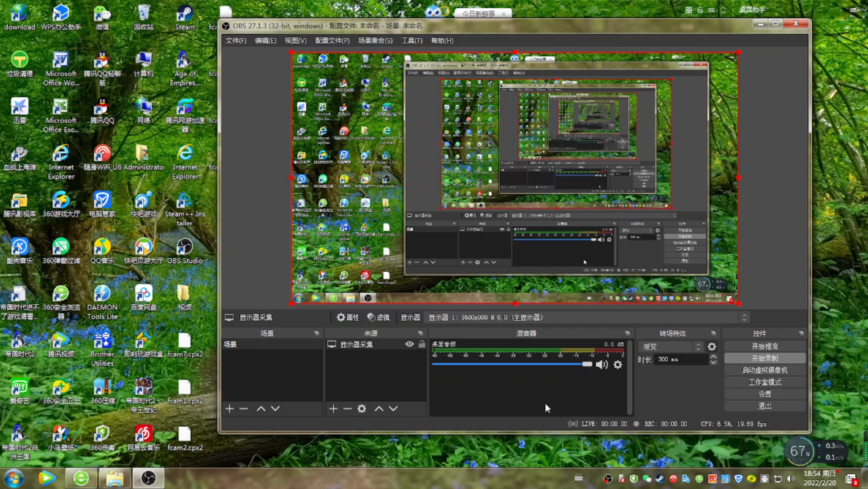Click the 67% floating performance widget
The image size is (868, 489).
coord(800,451)
